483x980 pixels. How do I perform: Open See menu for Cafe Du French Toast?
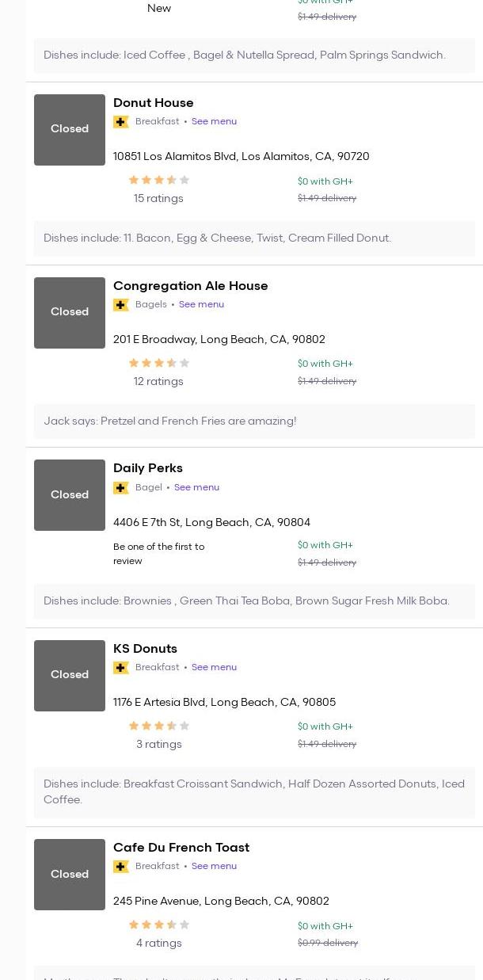click(214, 867)
